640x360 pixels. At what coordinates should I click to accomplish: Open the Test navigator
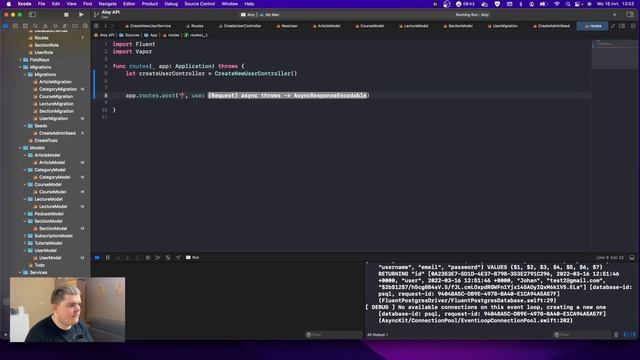(55, 26)
